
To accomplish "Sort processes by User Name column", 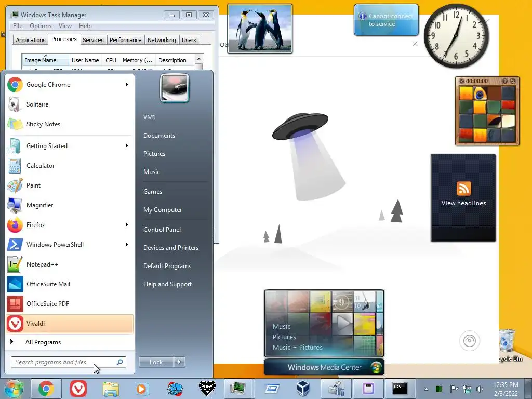I will point(86,60).
